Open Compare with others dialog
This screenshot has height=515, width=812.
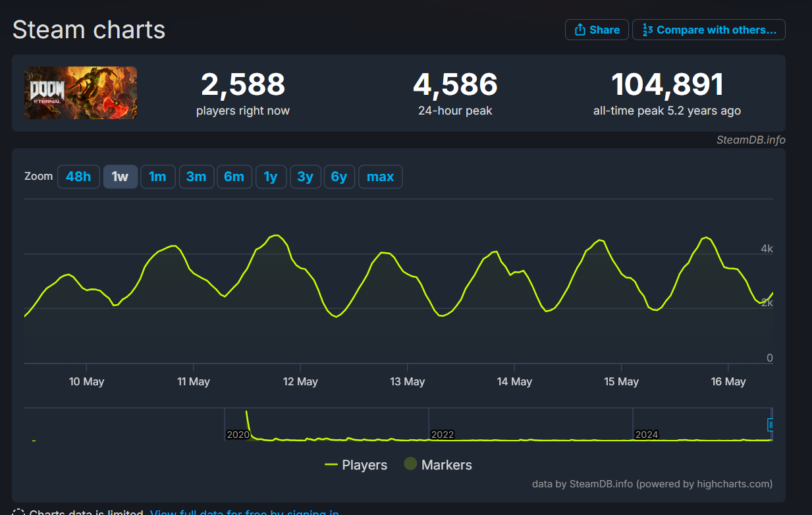(x=709, y=30)
